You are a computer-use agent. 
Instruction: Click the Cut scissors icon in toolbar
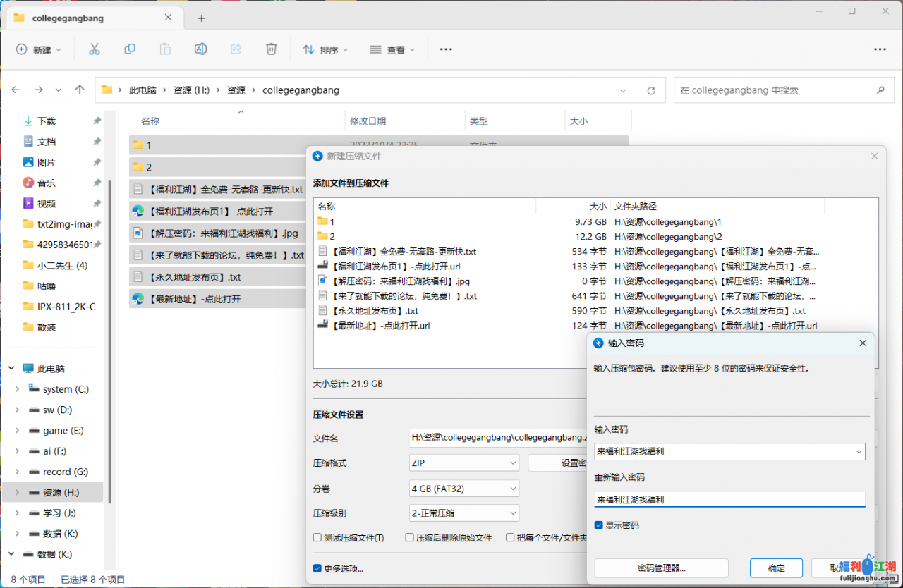tap(95, 49)
